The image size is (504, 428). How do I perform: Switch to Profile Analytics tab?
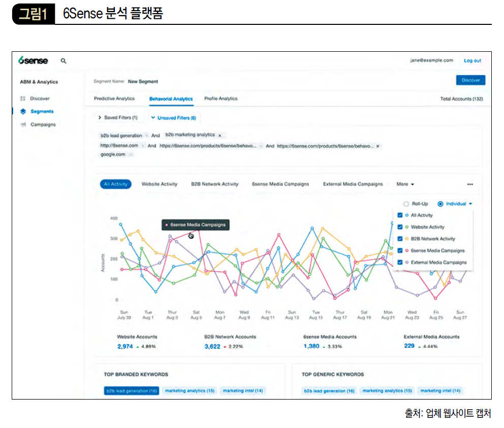pos(221,98)
